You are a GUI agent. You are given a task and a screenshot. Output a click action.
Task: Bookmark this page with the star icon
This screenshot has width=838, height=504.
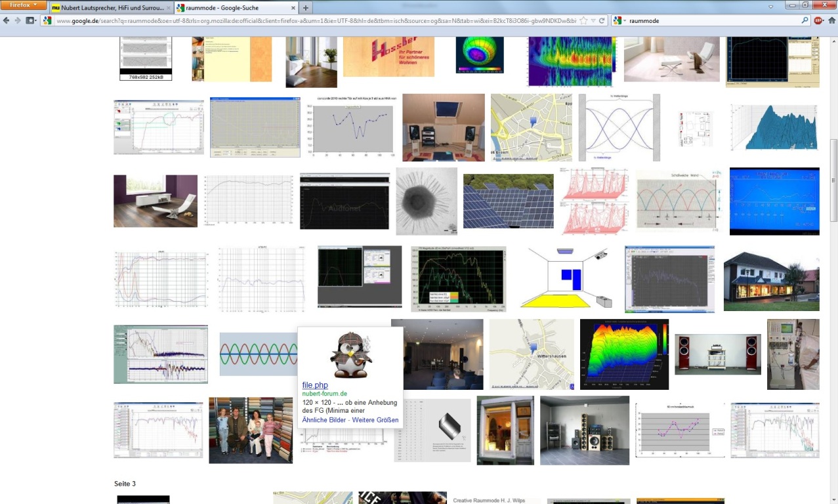coord(583,21)
